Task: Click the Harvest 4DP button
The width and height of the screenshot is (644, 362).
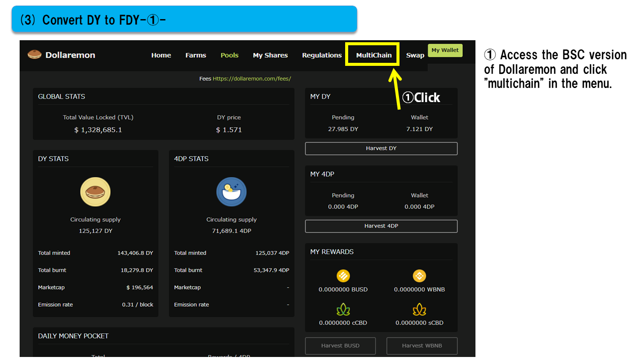Action: pos(381,226)
